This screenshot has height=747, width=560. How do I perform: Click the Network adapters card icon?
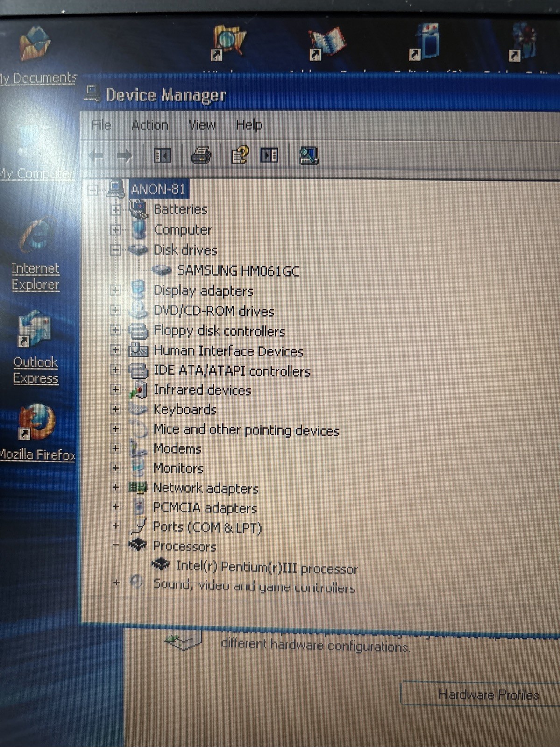(138, 488)
